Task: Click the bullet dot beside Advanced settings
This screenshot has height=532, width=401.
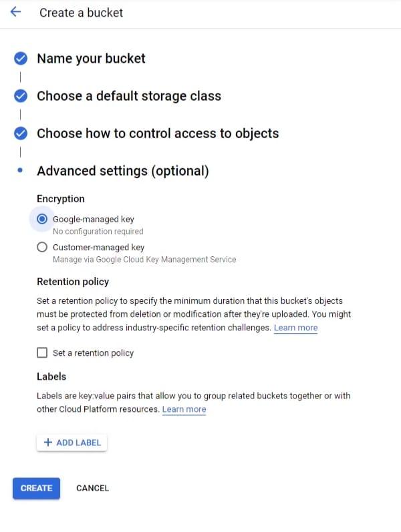Action: 21,171
